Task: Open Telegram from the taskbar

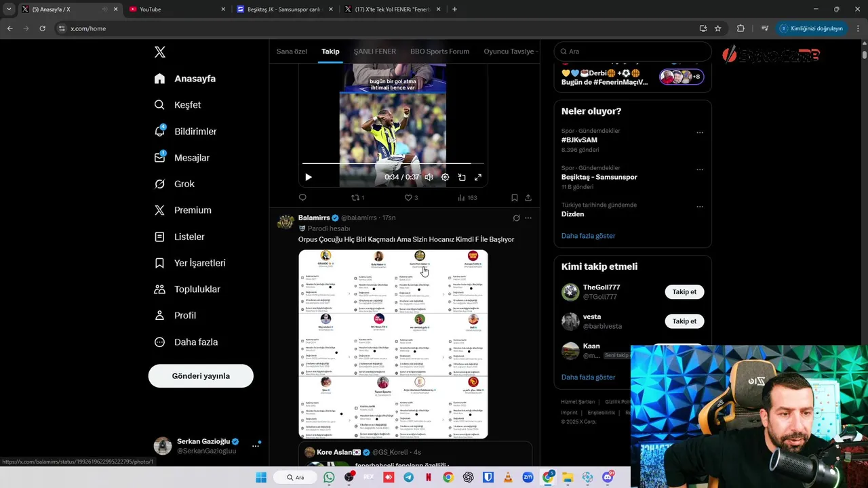Action: click(x=409, y=477)
